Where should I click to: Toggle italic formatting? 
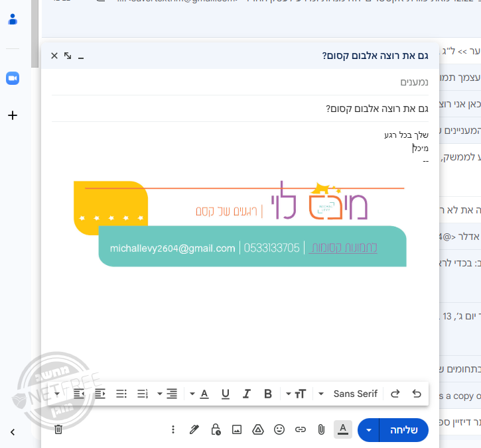click(247, 394)
